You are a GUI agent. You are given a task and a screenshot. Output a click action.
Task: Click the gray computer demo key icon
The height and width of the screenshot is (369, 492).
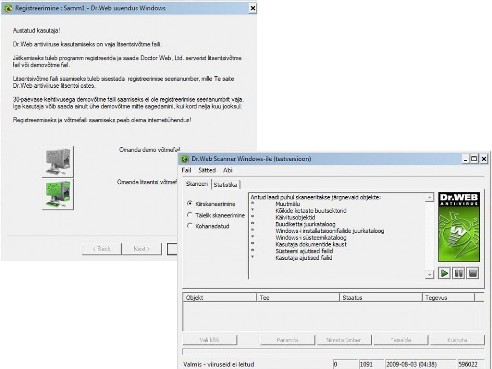click(x=58, y=162)
